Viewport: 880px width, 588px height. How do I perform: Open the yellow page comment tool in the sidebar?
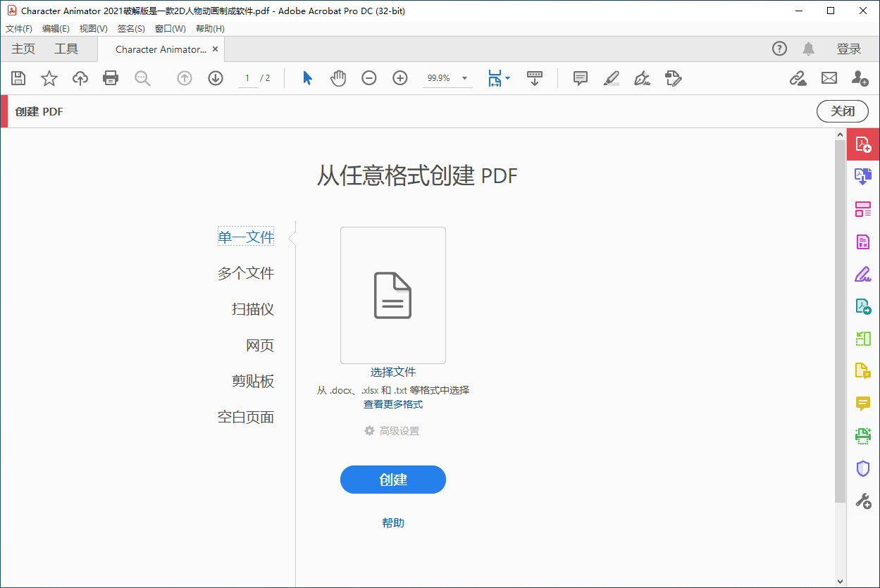point(863,371)
